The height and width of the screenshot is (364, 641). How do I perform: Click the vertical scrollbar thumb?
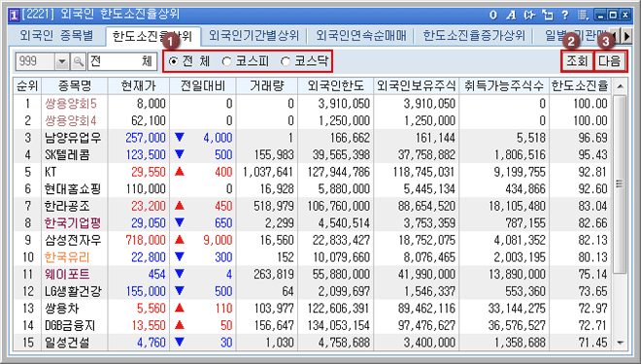click(620, 184)
